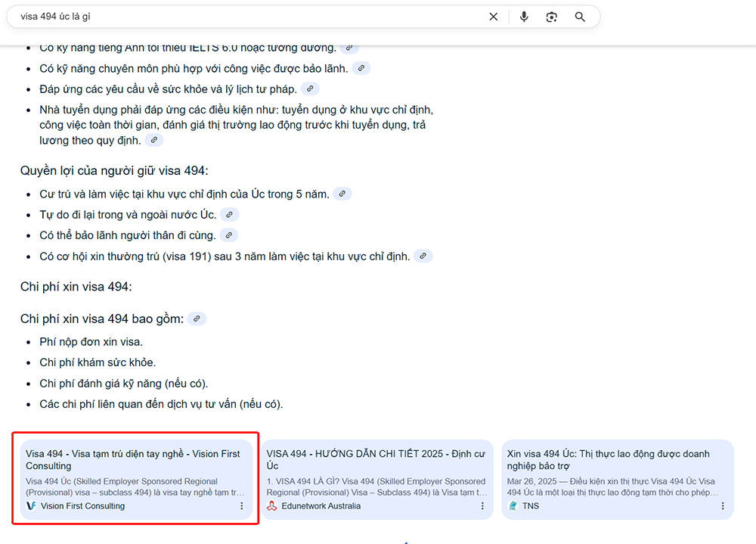
Task: Start voice search with microphone icon
Action: tap(524, 17)
